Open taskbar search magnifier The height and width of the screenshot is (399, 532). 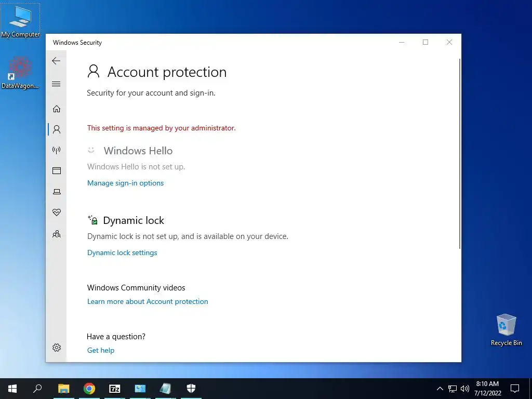pyautogui.click(x=37, y=389)
